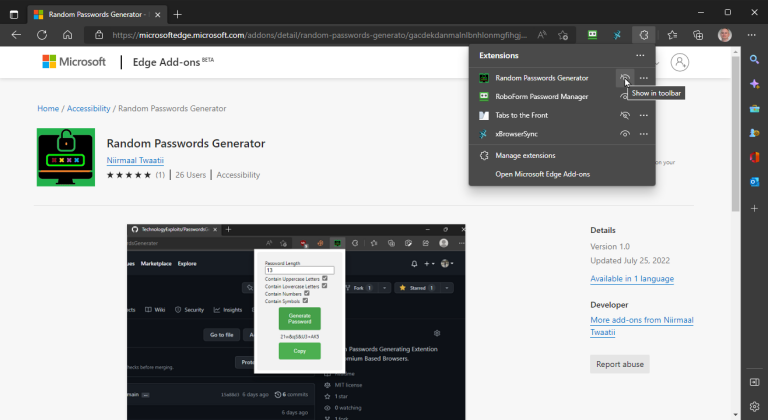Open sidebar Microsoft Office icon
Screen dimensions: 768x420
[754, 157]
